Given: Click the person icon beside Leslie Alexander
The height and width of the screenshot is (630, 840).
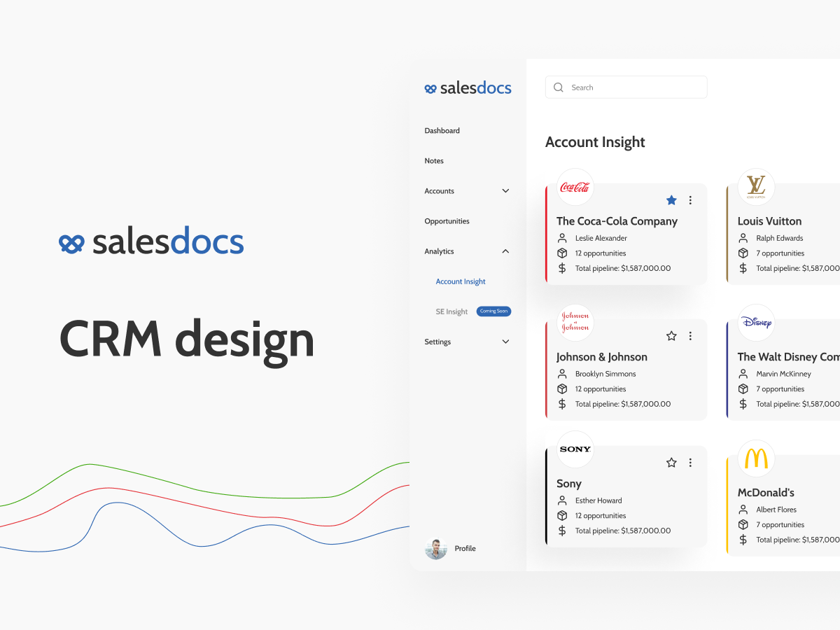Looking at the screenshot, I should click(x=562, y=238).
